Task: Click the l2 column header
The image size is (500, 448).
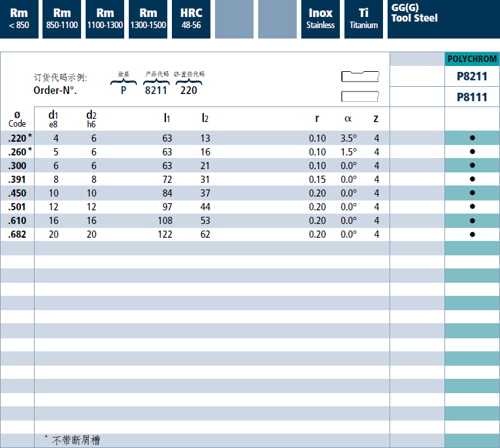Action: click(x=205, y=118)
